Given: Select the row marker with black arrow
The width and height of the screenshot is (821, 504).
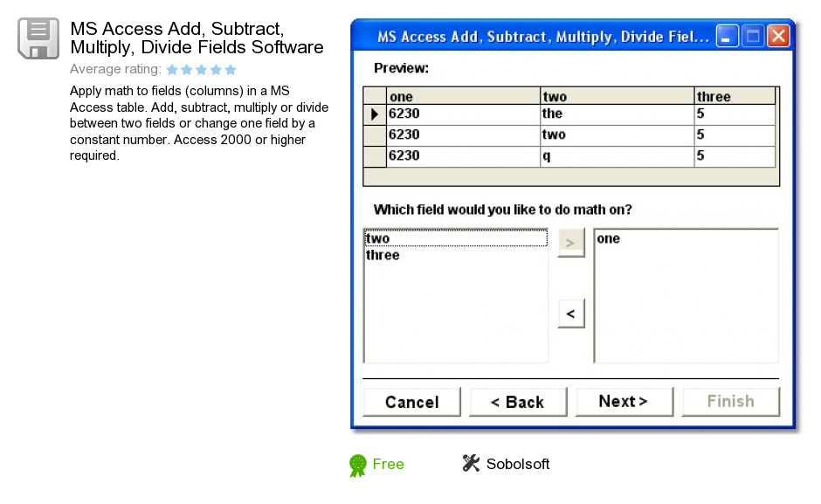Looking at the screenshot, I should tap(375, 114).
